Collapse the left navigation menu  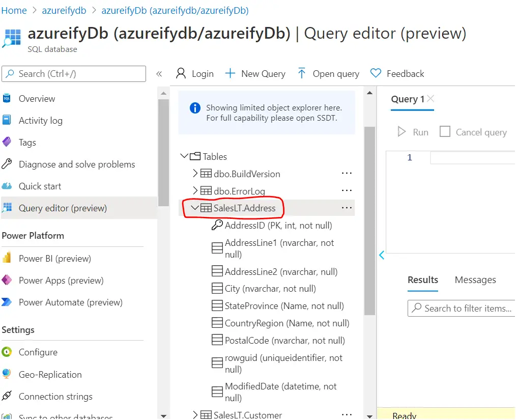coord(159,74)
